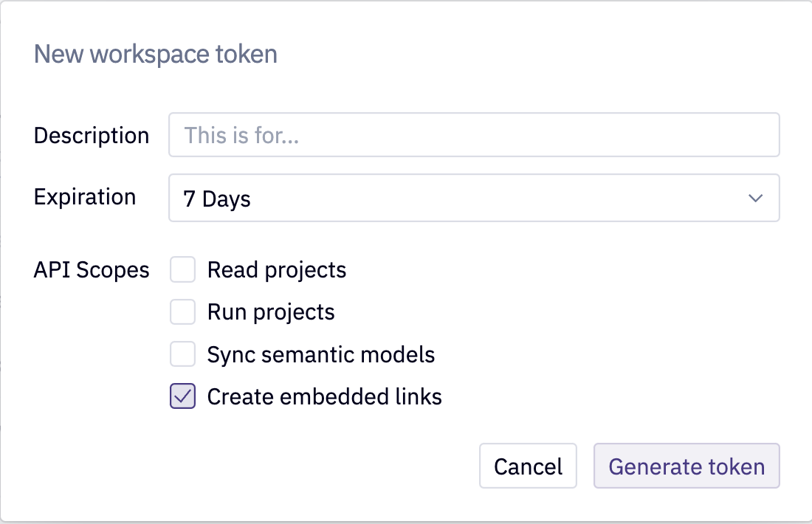
Task: Click the "Sync semantic models" label text
Action: tap(321, 355)
